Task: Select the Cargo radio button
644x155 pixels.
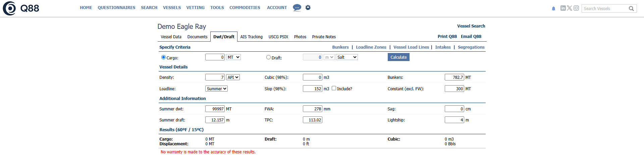Action: point(163,57)
